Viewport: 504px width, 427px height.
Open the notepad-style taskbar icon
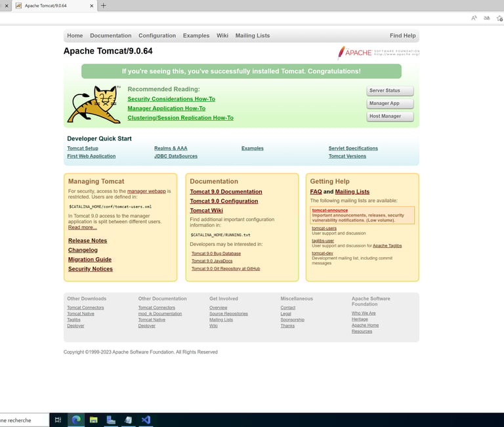[128, 420]
